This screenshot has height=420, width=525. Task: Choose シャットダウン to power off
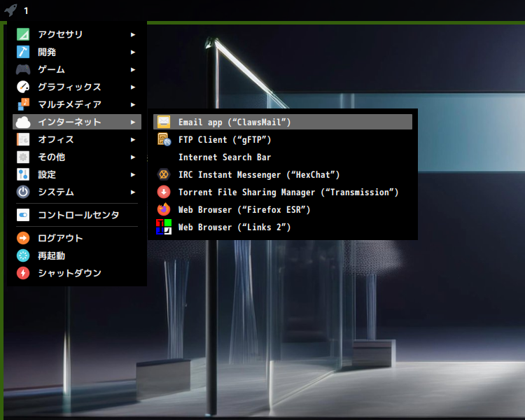(77, 273)
